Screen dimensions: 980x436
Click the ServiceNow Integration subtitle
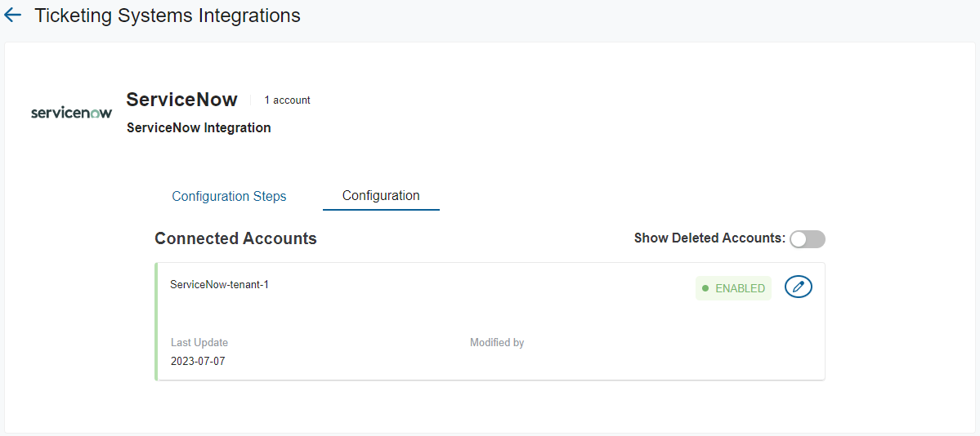point(199,128)
